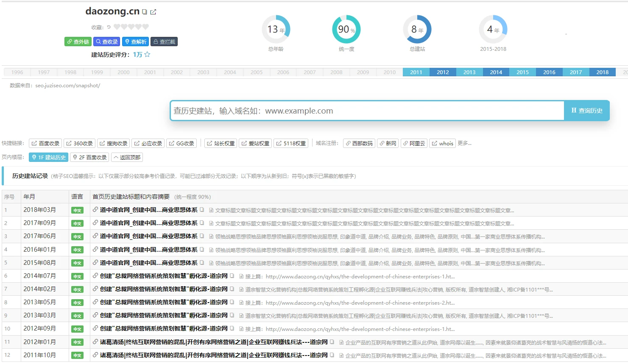Open the dark 查拦截 lock button
628x364 pixels.
(x=164, y=42)
